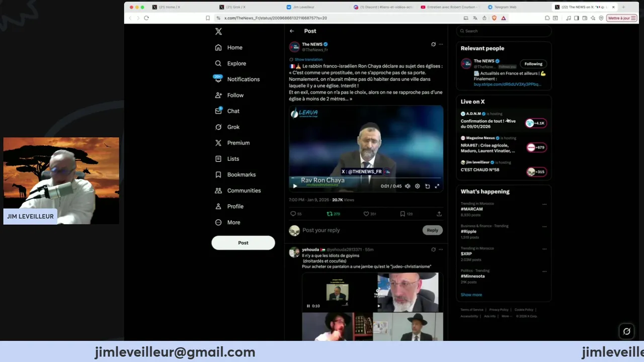Screen dimensions: 644x362
Task: Click Show more under What's happening
Action: (x=471, y=295)
